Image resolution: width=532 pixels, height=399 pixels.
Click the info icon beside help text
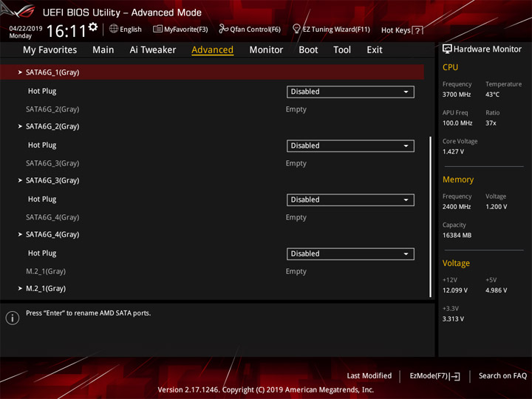pyautogui.click(x=13, y=318)
